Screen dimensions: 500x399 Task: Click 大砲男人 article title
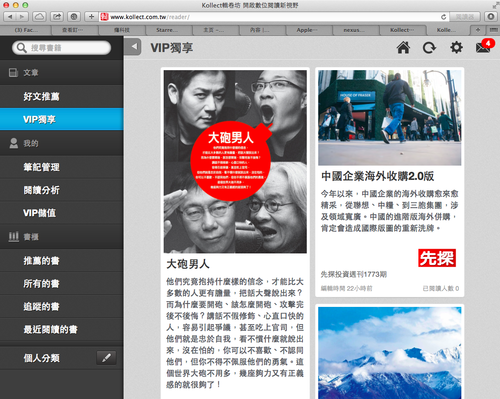tap(188, 264)
